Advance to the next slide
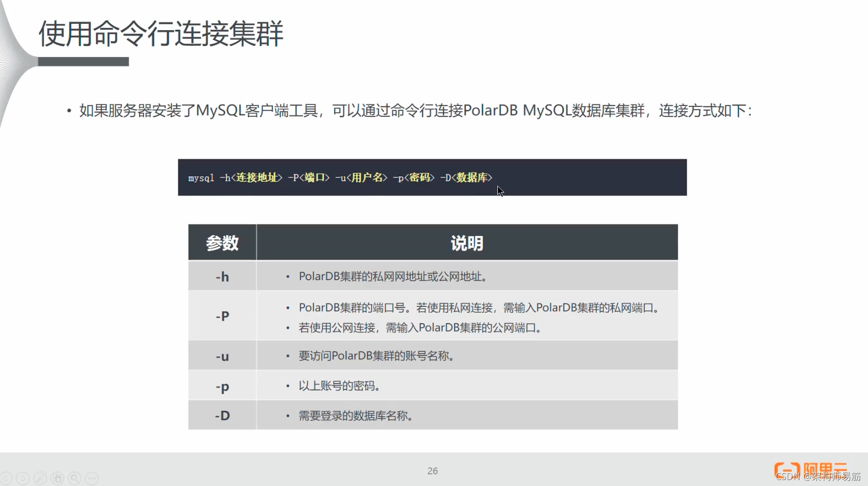868x486 pixels. tap(23, 478)
